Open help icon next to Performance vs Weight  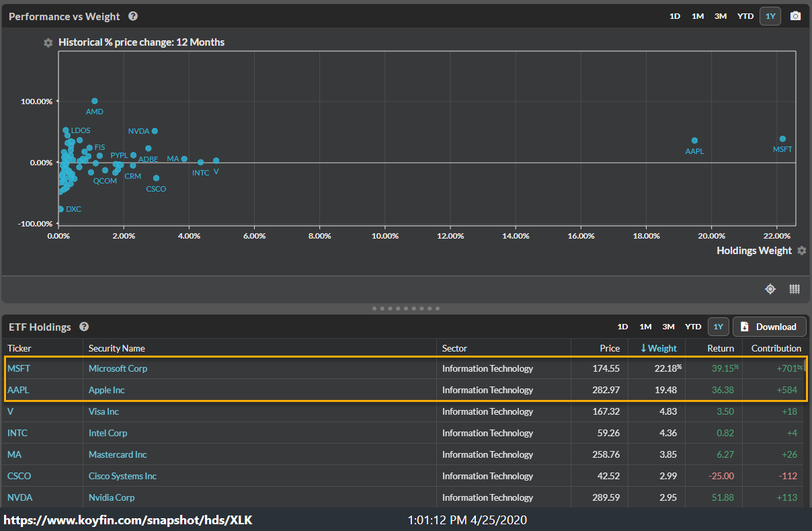coord(133,16)
